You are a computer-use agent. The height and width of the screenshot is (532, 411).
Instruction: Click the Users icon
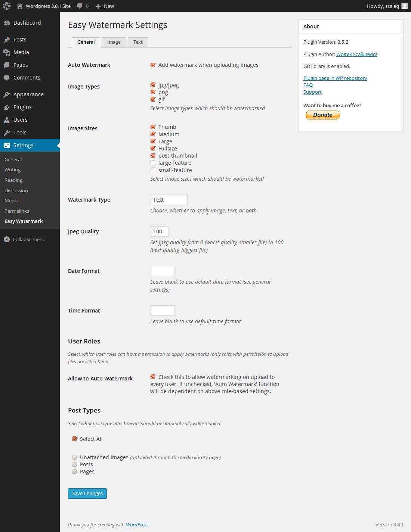pos(7,120)
